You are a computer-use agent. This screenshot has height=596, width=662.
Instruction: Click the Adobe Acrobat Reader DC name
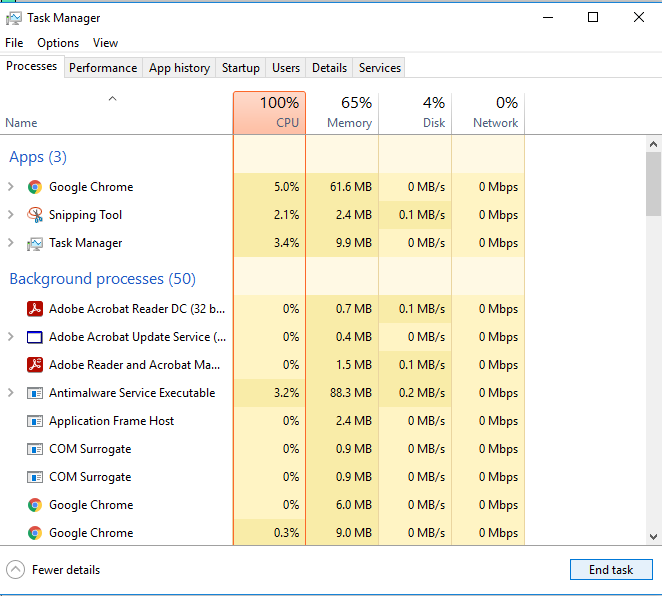137,309
